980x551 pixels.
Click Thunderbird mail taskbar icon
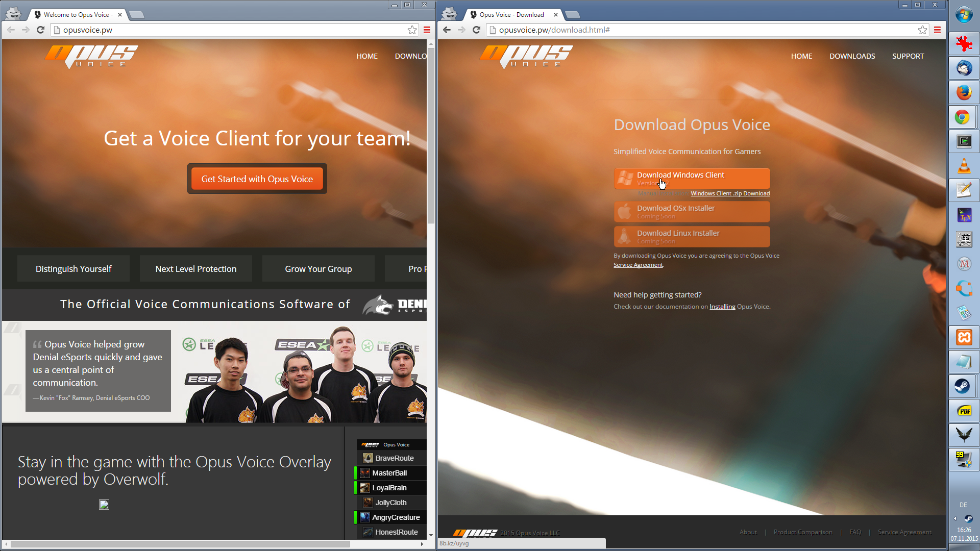pyautogui.click(x=964, y=68)
